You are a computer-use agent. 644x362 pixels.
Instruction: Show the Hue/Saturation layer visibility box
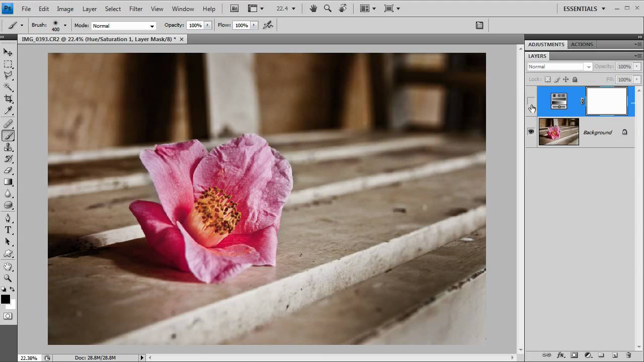[531, 102]
